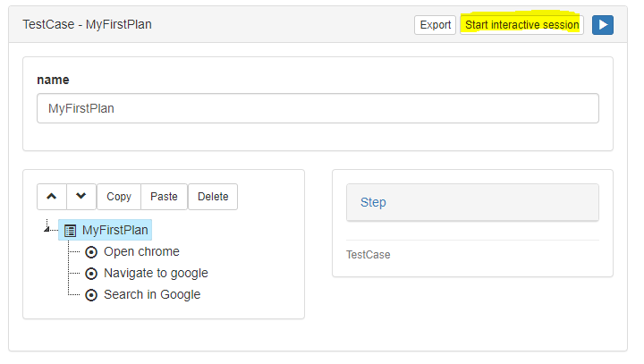
Task: Collapse the MyFirstPlan tree node triangle
Action: click(x=47, y=229)
